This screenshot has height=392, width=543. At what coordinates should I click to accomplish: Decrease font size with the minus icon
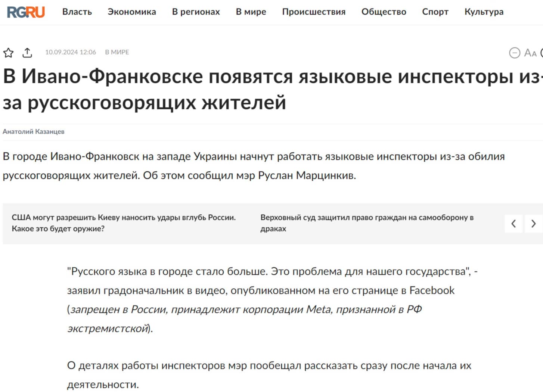[x=514, y=53]
